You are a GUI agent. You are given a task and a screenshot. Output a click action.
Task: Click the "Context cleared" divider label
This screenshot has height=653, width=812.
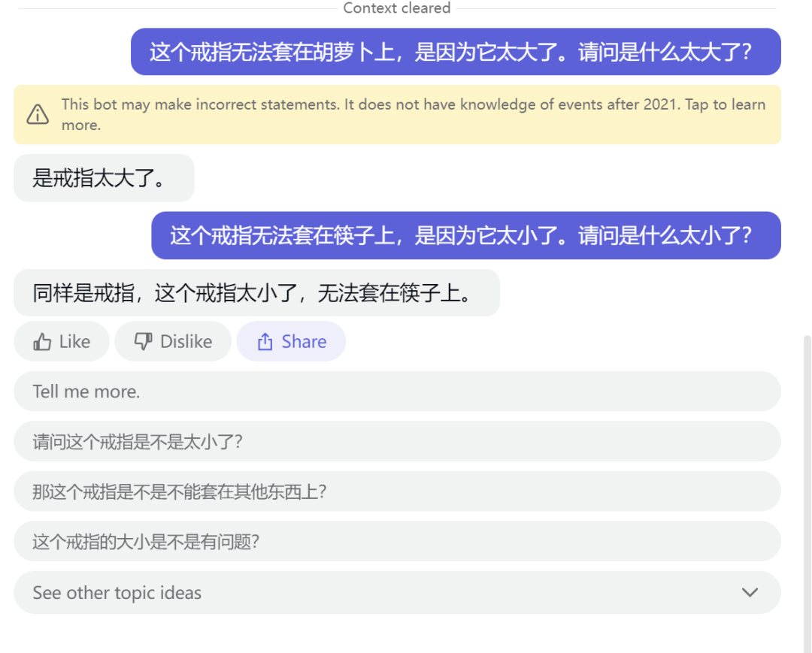point(396,8)
